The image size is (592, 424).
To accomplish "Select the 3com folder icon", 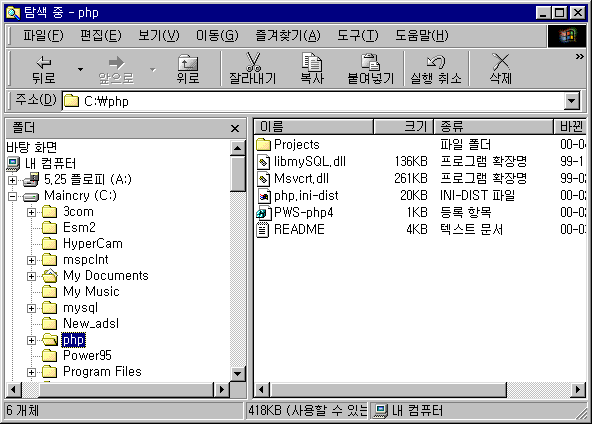I will (49, 211).
